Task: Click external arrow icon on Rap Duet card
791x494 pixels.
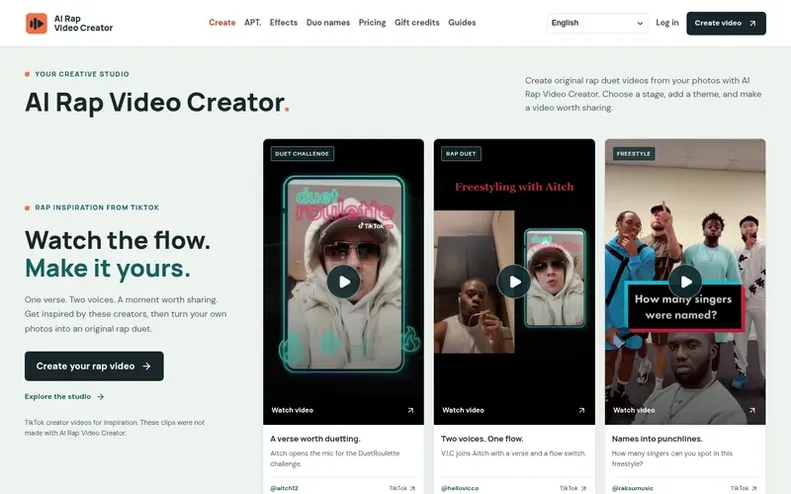Action: pyautogui.click(x=582, y=411)
